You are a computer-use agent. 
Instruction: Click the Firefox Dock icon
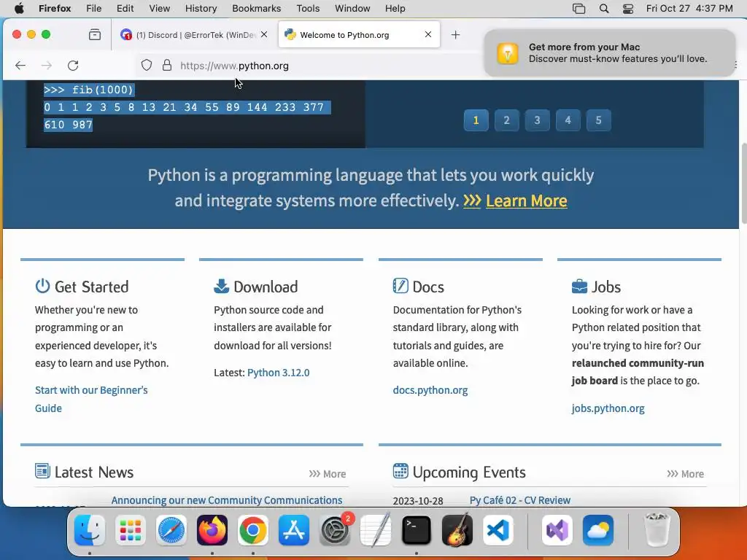[x=212, y=530]
